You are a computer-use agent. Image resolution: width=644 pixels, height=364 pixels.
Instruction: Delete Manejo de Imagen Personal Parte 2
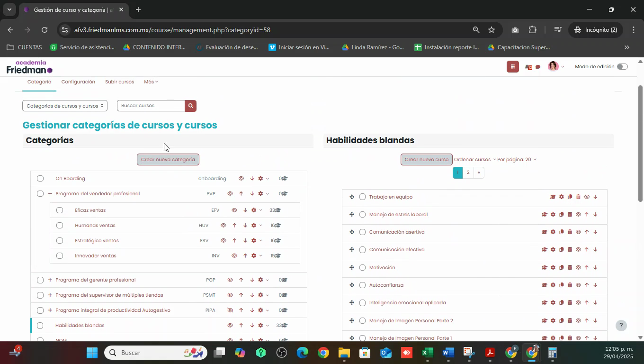(x=570, y=320)
